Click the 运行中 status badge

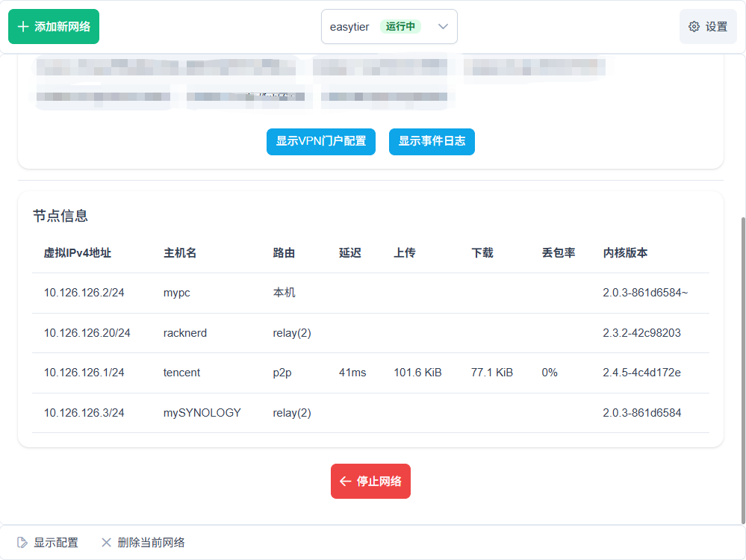(400, 27)
